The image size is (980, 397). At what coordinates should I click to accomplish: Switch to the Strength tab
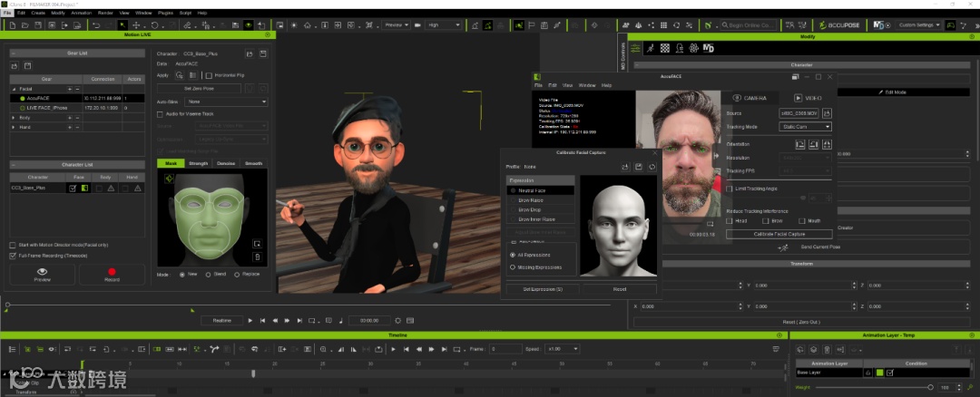click(x=198, y=163)
